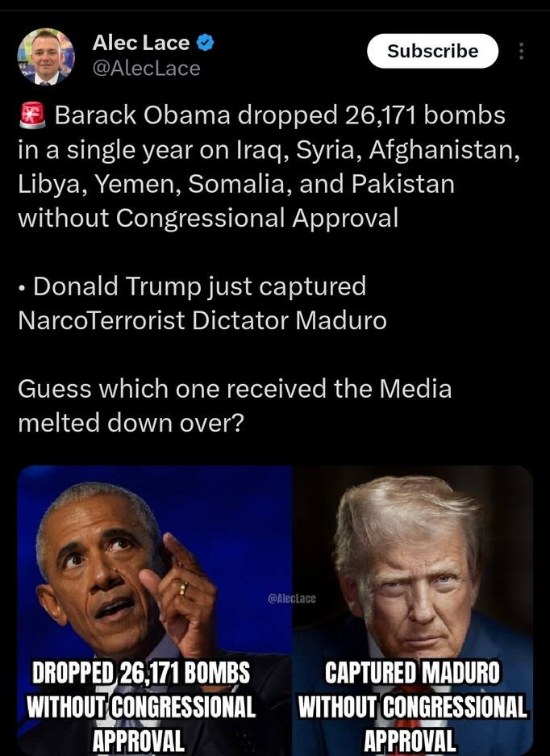Open Alec Lace's profile avatar
The width and height of the screenshot is (550, 756).
coord(46,56)
